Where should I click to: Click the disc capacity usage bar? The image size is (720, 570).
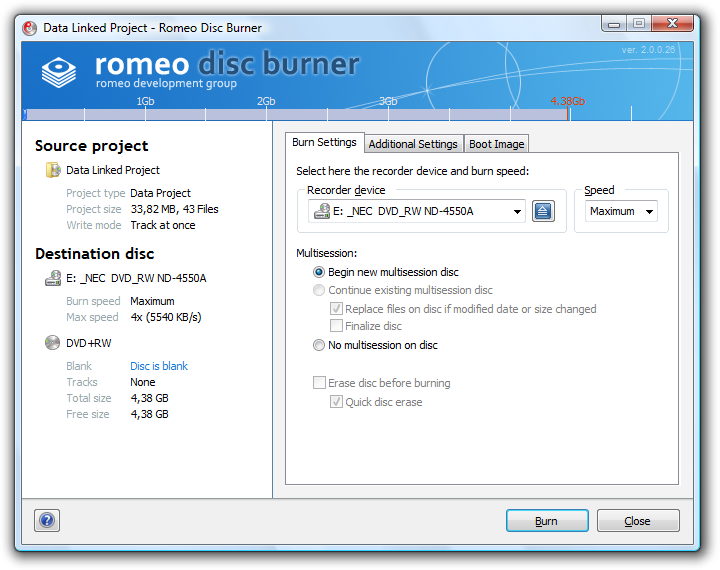coord(297,115)
